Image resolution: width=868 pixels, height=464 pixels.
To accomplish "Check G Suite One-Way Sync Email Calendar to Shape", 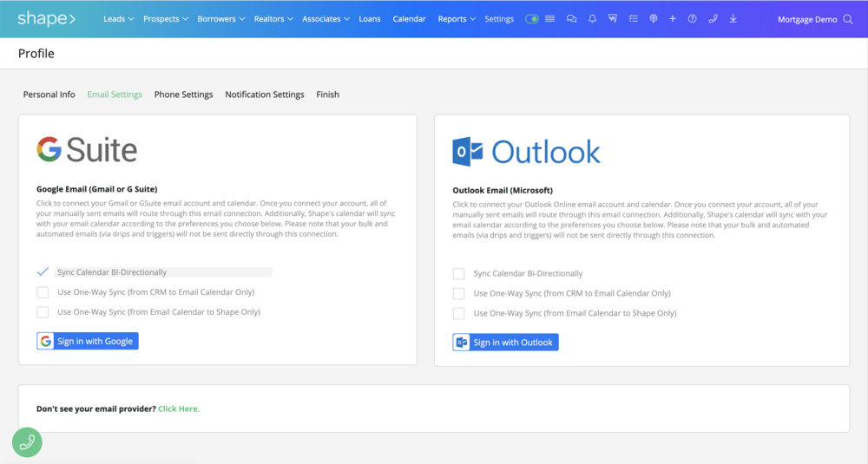I will click(x=43, y=312).
